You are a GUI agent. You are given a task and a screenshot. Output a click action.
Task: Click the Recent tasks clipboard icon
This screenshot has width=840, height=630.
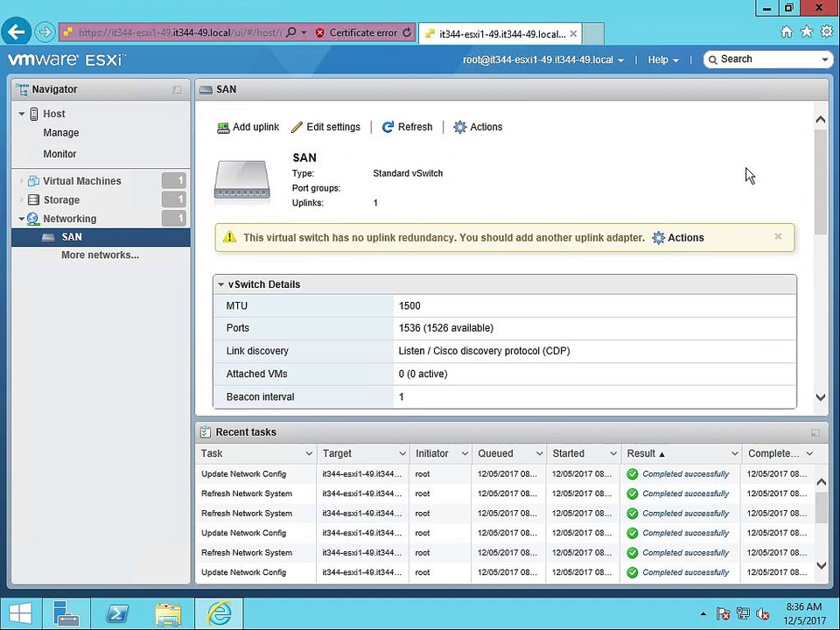coord(205,431)
